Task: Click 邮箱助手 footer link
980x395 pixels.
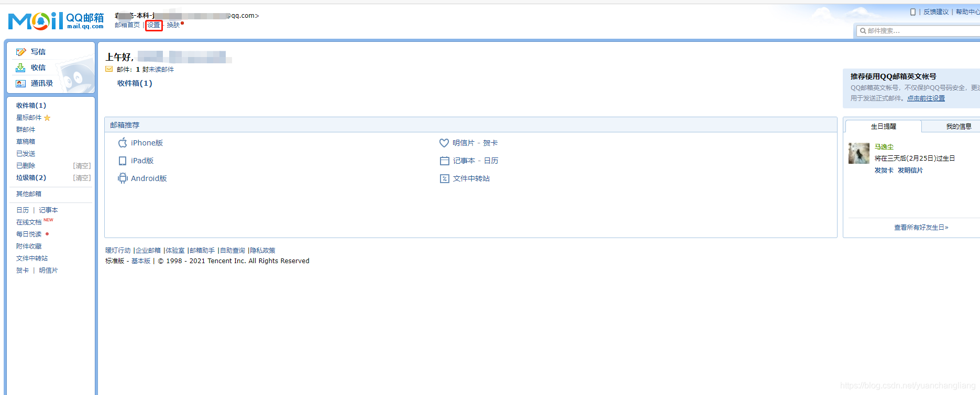Action: (202, 251)
